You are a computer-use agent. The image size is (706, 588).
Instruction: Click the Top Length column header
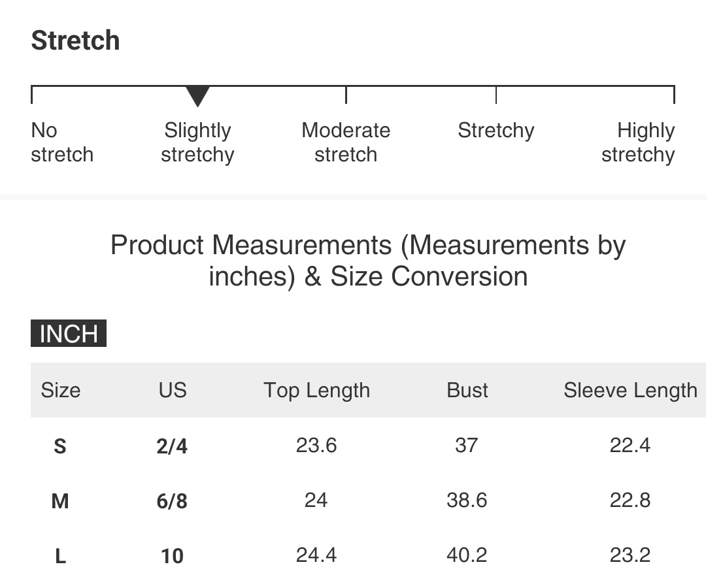(x=316, y=391)
